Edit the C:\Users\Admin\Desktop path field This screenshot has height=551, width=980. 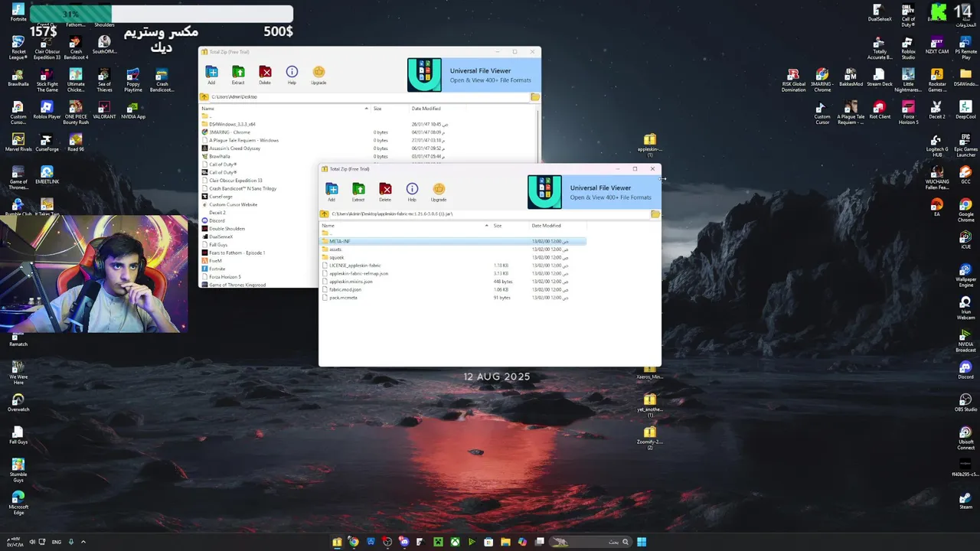pos(368,97)
